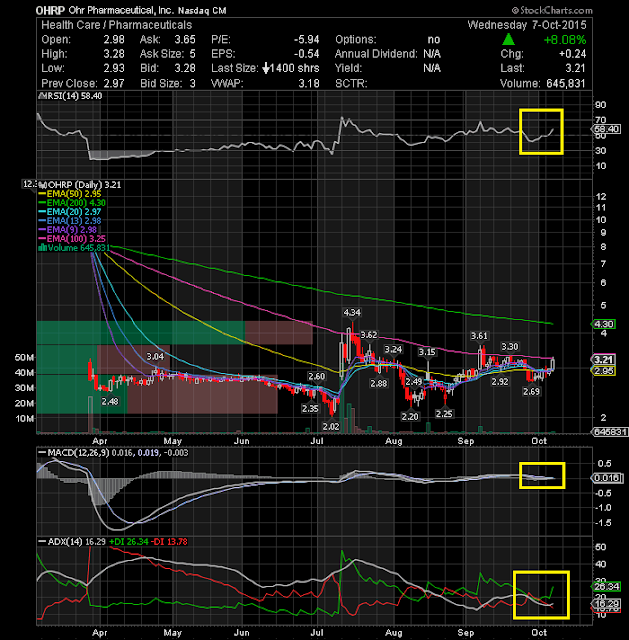Click the green EMA(200) 4.30 legend entry
This screenshot has height=640, width=629.
tap(72, 203)
